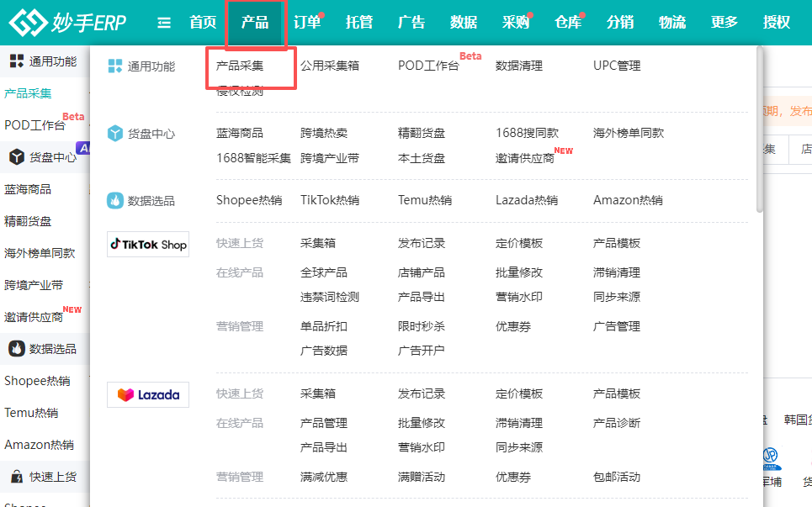Screen dimensions: 812x507
Task: Select 产品采集 in the left sidebar
Action: (28, 93)
